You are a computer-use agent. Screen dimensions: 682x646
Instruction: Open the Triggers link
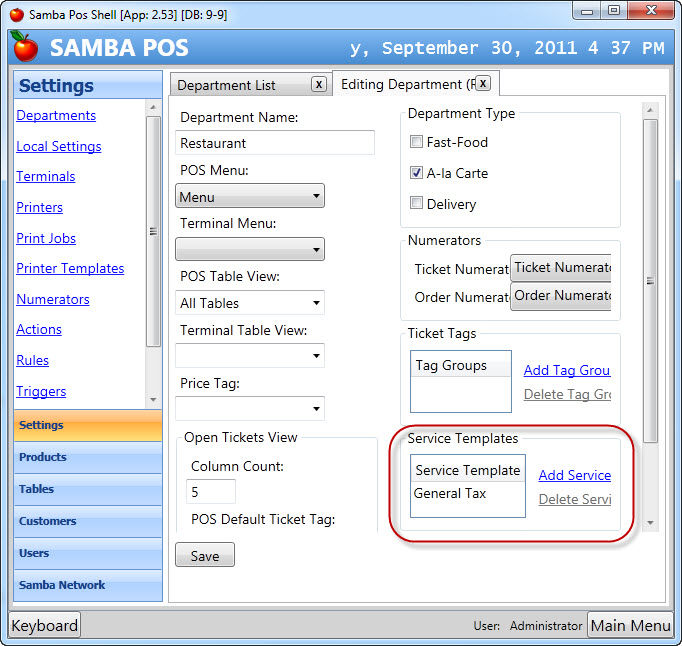(x=41, y=391)
